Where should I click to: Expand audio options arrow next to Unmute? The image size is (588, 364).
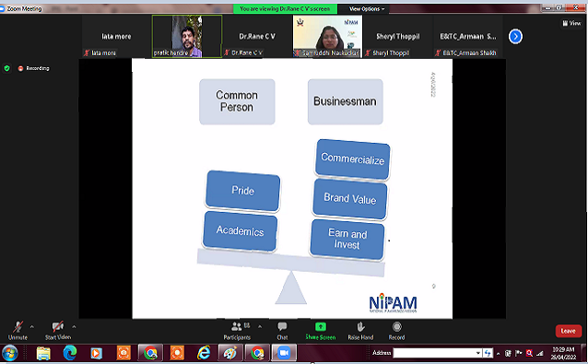(x=32, y=327)
